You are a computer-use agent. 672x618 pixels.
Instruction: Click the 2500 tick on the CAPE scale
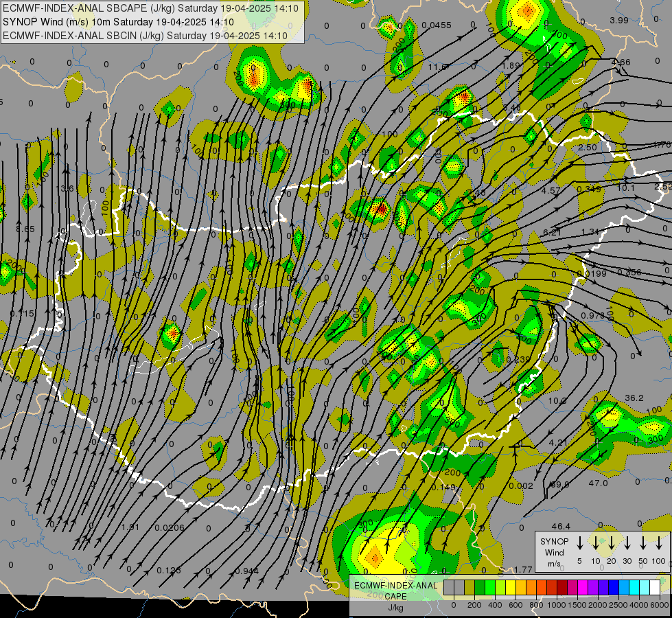click(618, 605)
